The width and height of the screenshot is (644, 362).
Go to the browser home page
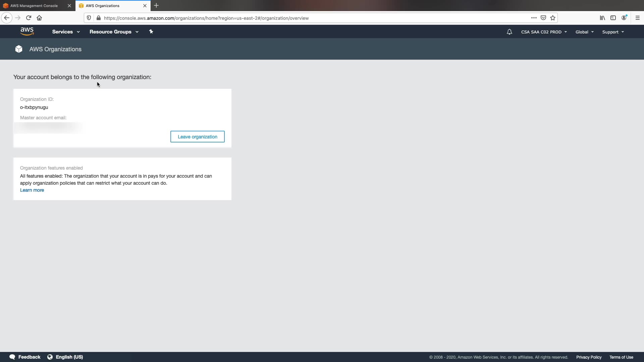(x=39, y=18)
